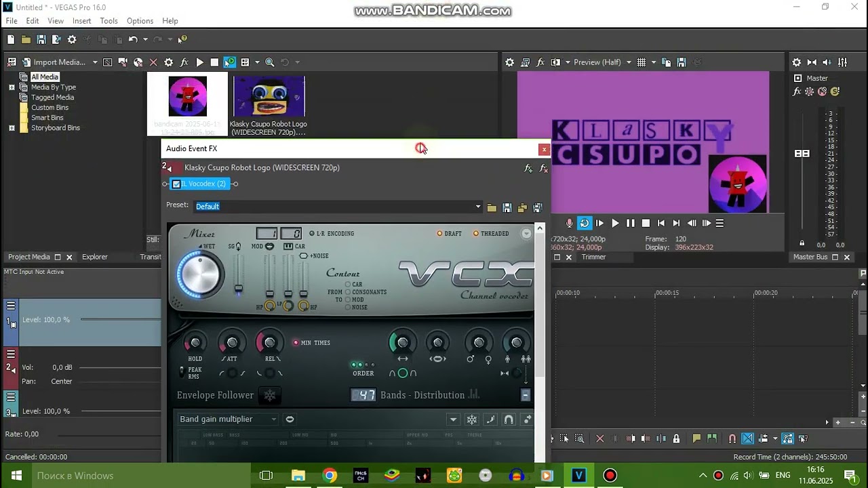Select Contour NOISE radio option
The height and width of the screenshot is (488, 868).
(x=348, y=307)
